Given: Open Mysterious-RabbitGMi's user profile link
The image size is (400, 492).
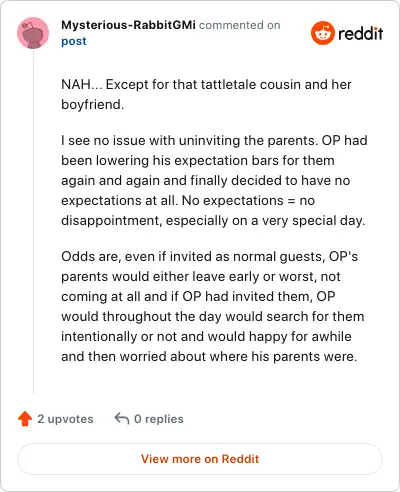Looking at the screenshot, I should tap(128, 25).
